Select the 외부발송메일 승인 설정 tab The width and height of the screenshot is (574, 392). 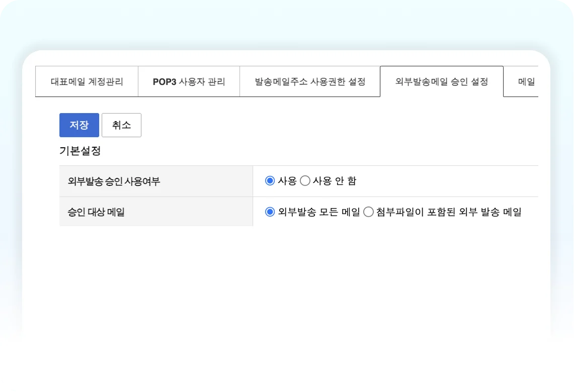(x=442, y=81)
